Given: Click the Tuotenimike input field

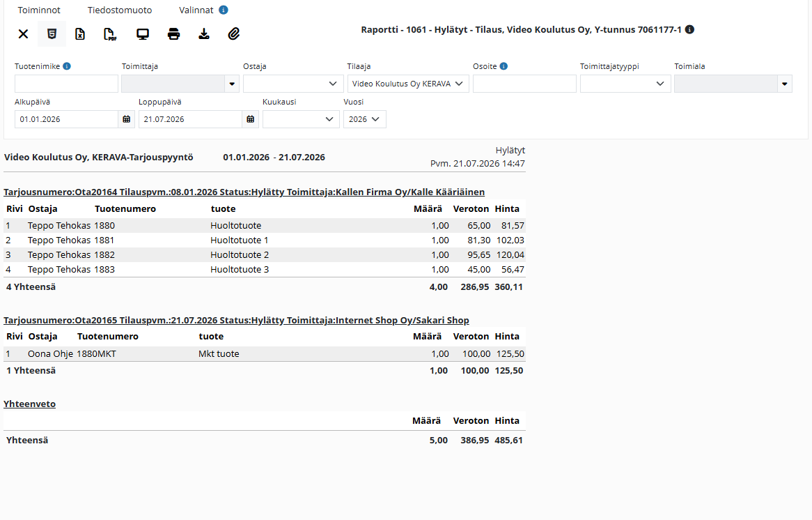Looking at the screenshot, I should (66, 84).
